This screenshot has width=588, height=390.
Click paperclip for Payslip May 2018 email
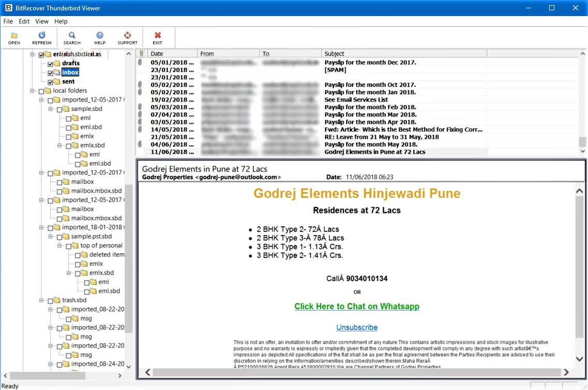(x=140, y=144)
